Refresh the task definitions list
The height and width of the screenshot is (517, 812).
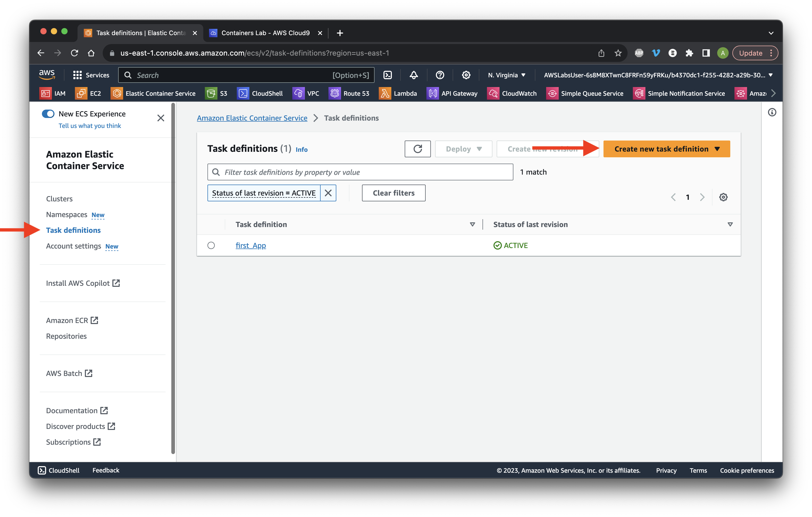coord(418,149)
